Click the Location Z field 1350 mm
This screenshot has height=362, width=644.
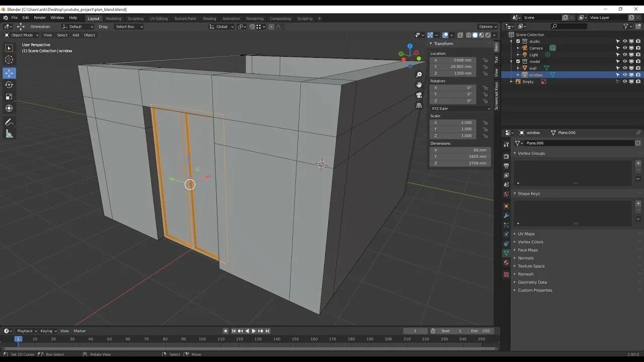[453, 73]
